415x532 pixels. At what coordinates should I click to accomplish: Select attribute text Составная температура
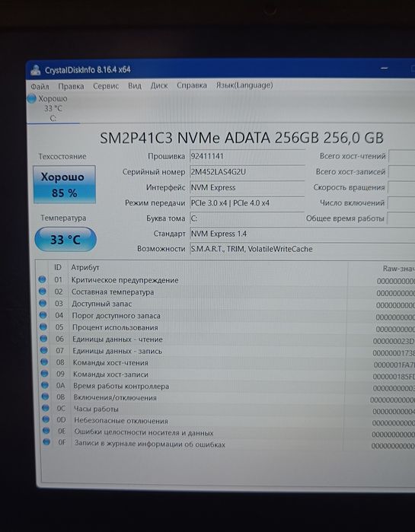(x=113, y=292)
